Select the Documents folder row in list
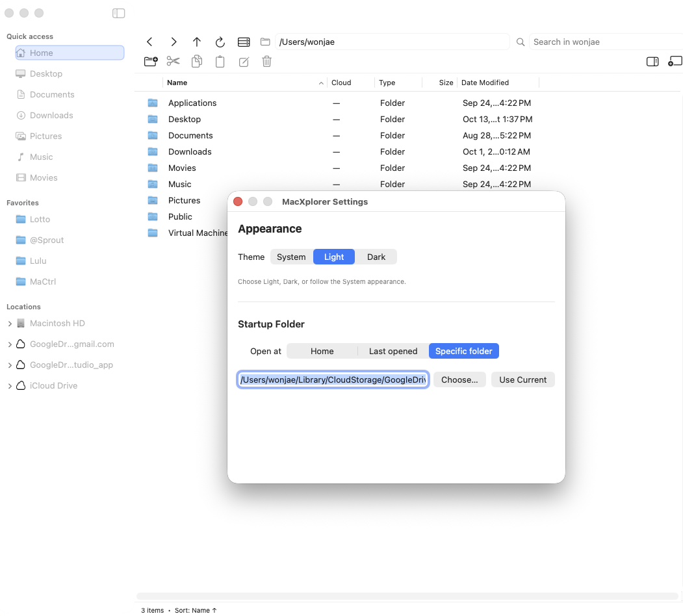Image resolution: width=683 pixels, height=616 pixels. point(341,136)
